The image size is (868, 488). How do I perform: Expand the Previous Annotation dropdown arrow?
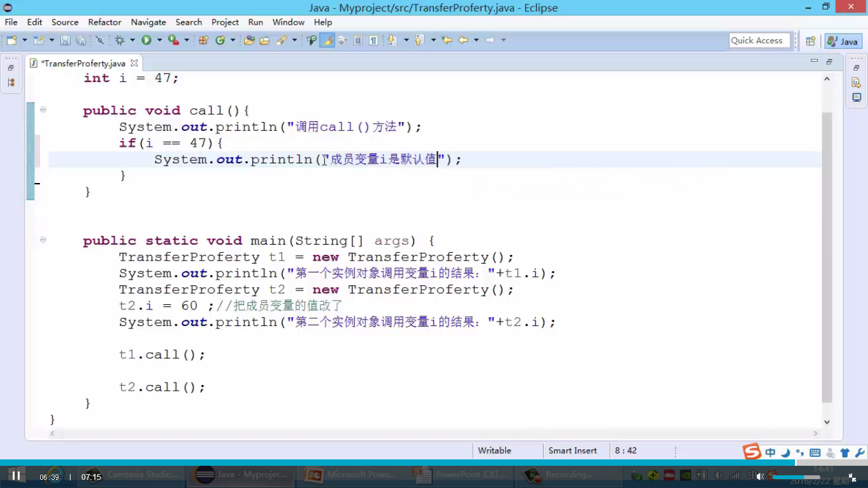point(433,40)
